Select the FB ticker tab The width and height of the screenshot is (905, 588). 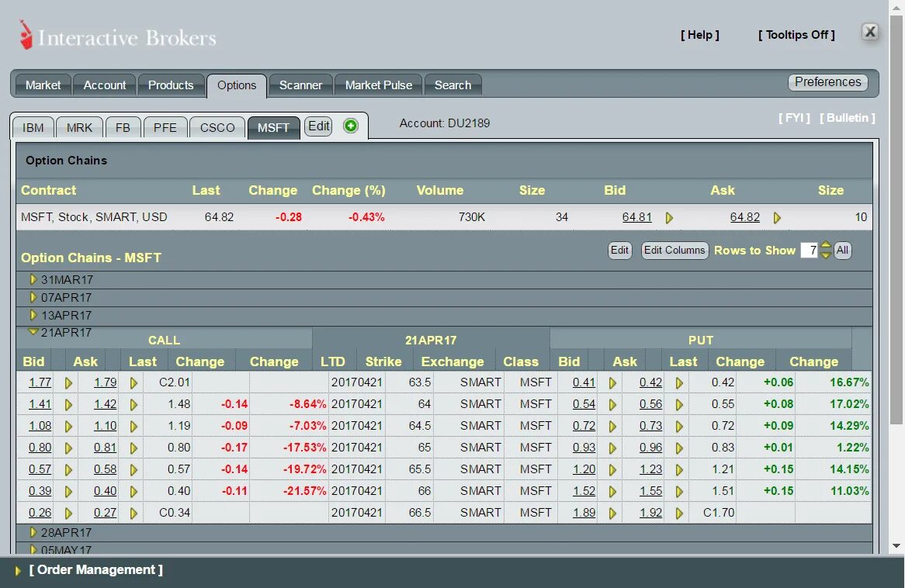click(123, 127)
